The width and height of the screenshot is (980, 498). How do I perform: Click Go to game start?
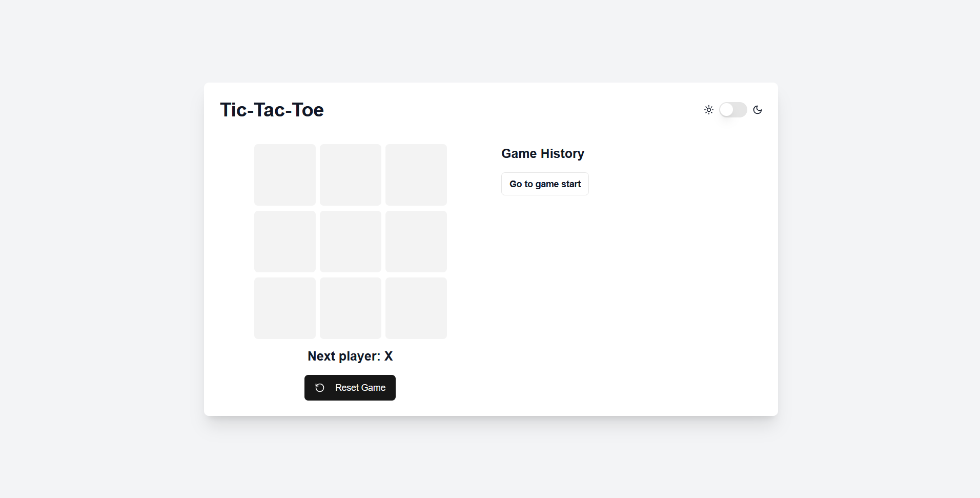pos(545,184)
